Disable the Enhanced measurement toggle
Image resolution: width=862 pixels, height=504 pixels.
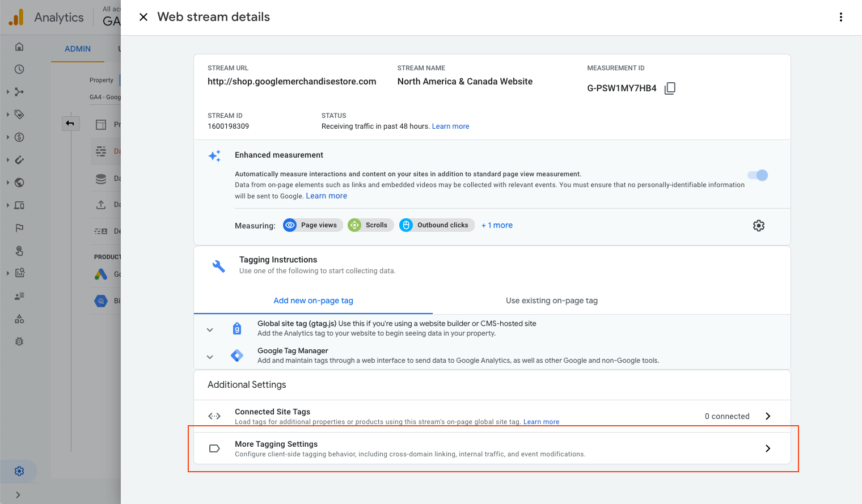click(x=758, y=175)
